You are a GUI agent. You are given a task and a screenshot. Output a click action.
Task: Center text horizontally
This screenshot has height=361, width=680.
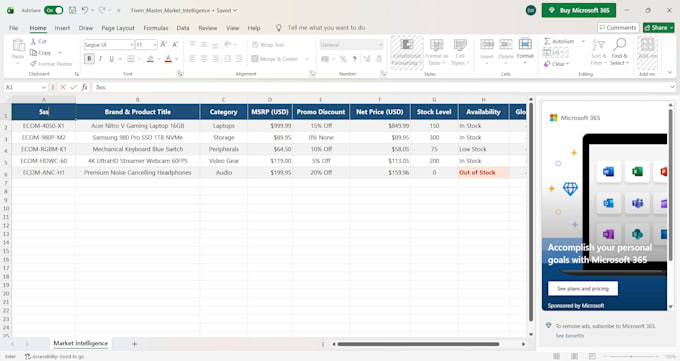click(x=204, y=59)
